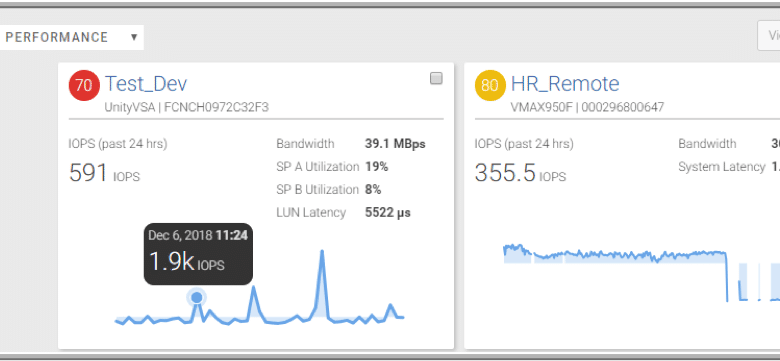
Task: Open the HR_Remote system link
Action: [565, 84]
